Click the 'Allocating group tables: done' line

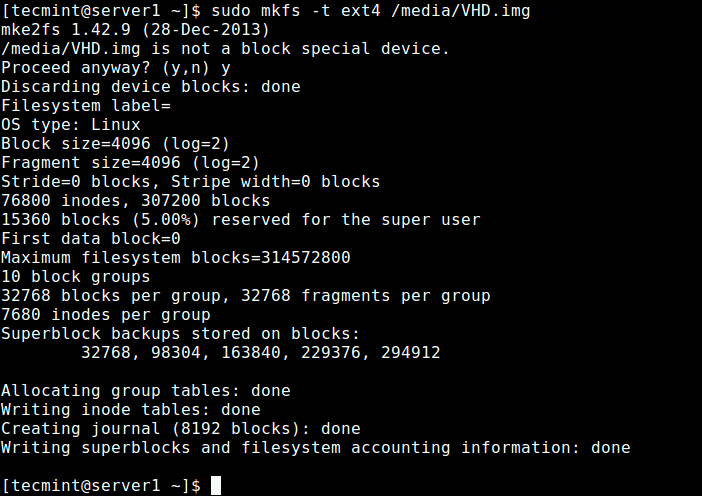[146, 391]
